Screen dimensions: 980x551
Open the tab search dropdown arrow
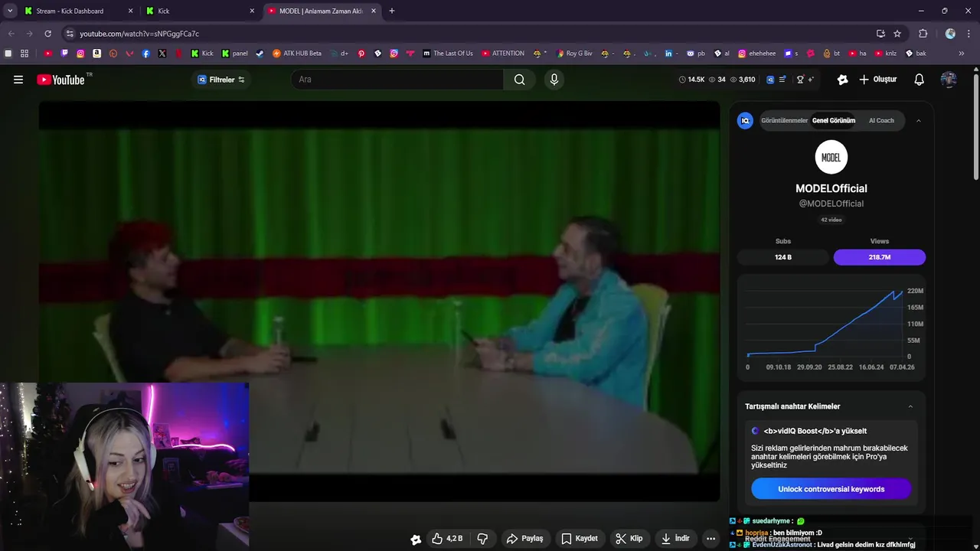coord(10,11)
